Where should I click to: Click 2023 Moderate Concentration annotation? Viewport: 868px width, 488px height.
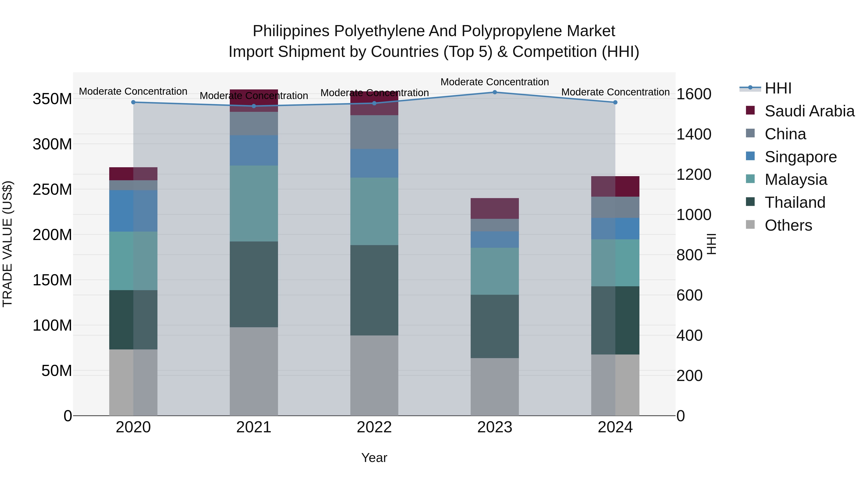coord(495,82)
